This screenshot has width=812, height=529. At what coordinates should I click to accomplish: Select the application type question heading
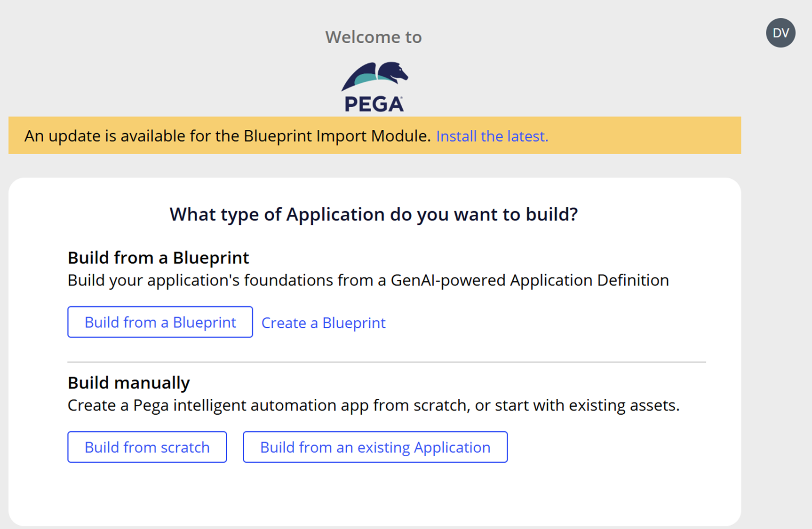(x=374, y=214)
